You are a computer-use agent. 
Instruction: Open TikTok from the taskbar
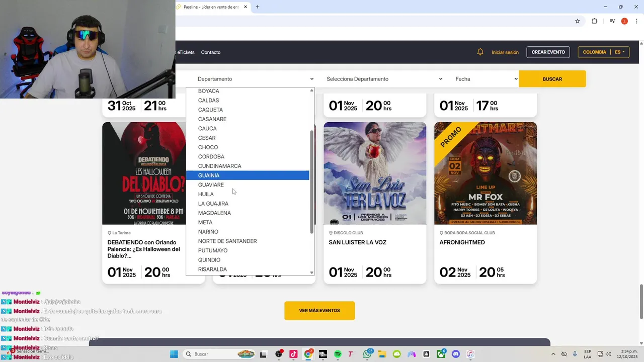click(293, 354)
